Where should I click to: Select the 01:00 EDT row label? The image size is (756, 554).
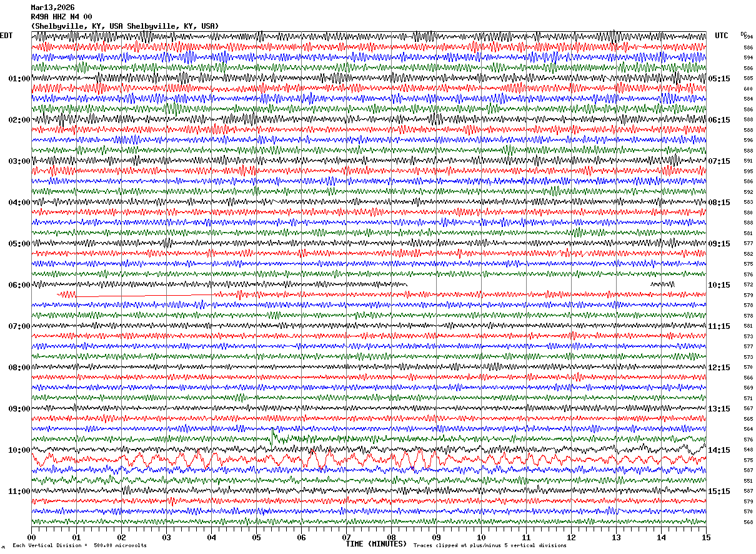[x=19, y=79]
